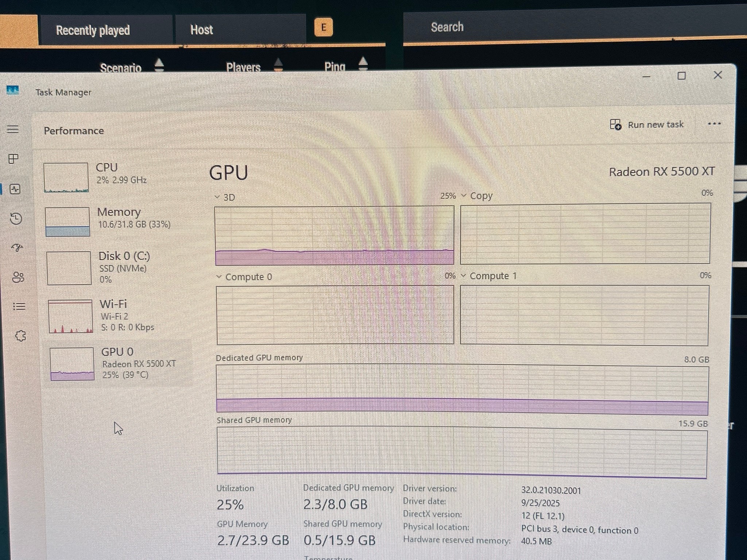Viewport: 747px width, 560px height.
Task: Open the Services puzzle-piece sidebar icon
Action: click(20, 336)
